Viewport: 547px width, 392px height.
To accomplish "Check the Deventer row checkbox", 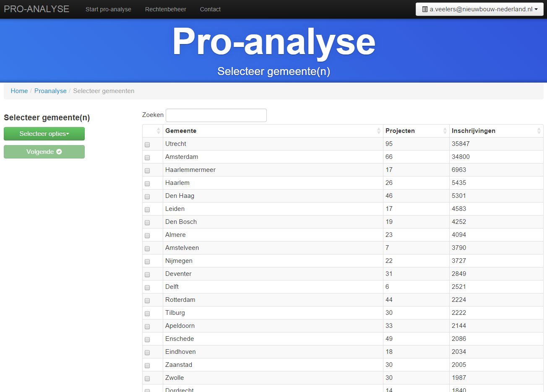I will 147,274.
